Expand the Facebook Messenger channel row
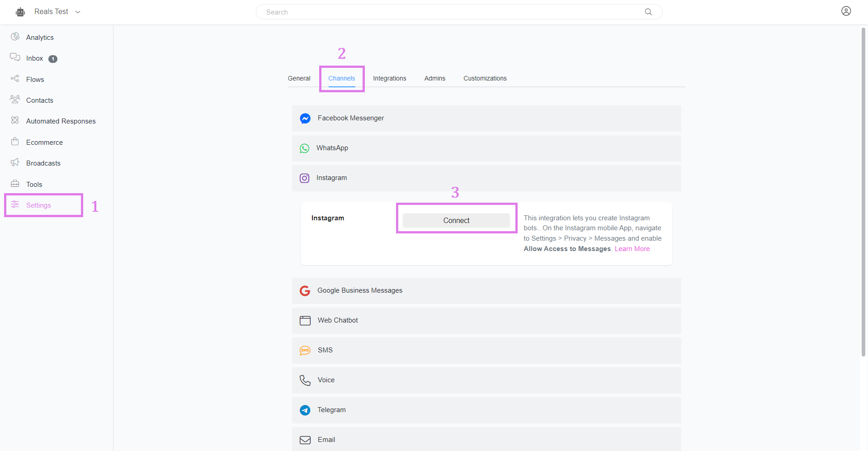Image resolution: width=868 pixels, height=451 pixels. click(486, 119)
